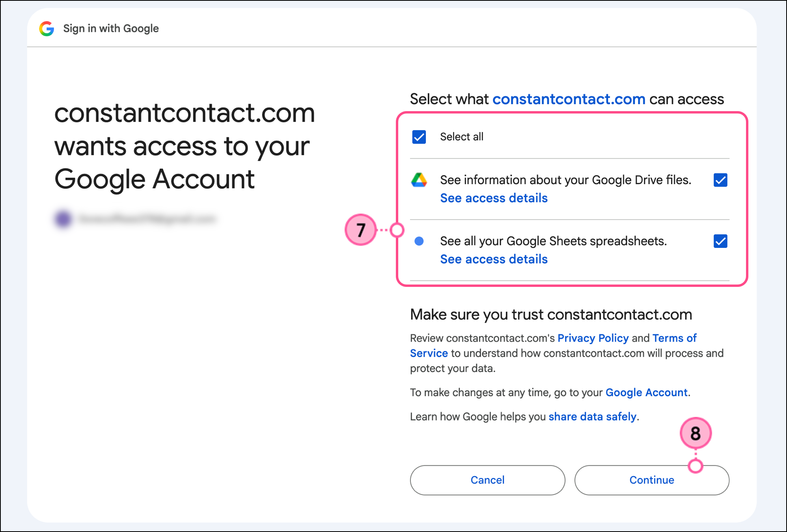This screenshot has height=532, width=787.
Task: Click the Google G logo
Action: pos(47,28)
